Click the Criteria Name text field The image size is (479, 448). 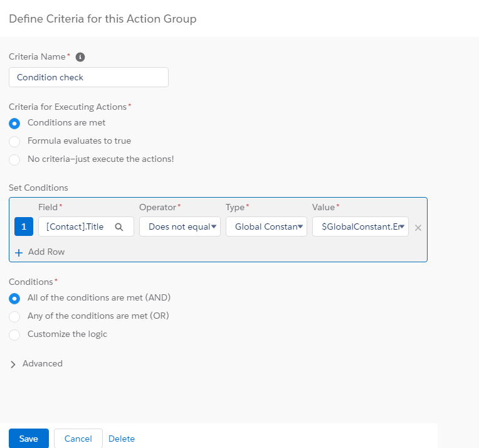click(88, 77)
